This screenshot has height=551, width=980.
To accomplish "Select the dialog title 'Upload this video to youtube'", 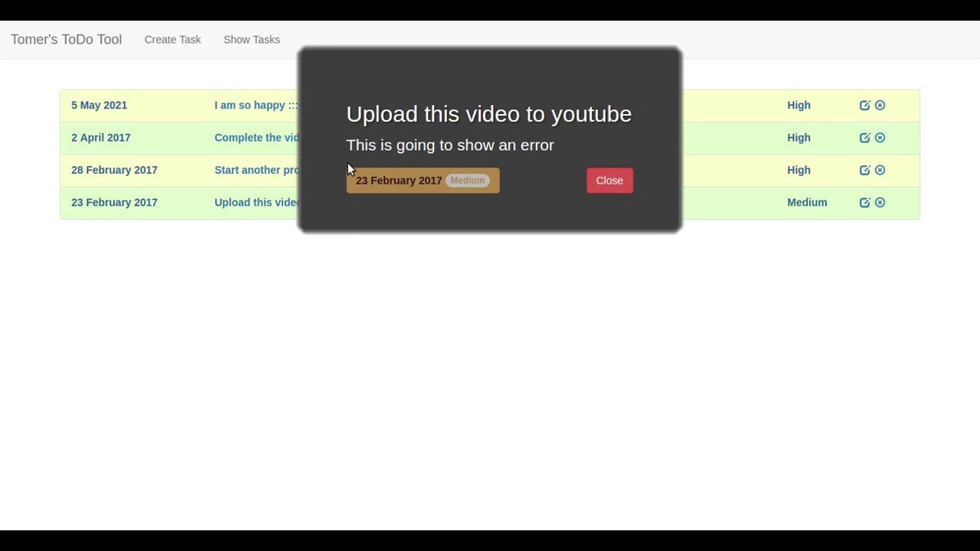I will [x=488, y=114].
